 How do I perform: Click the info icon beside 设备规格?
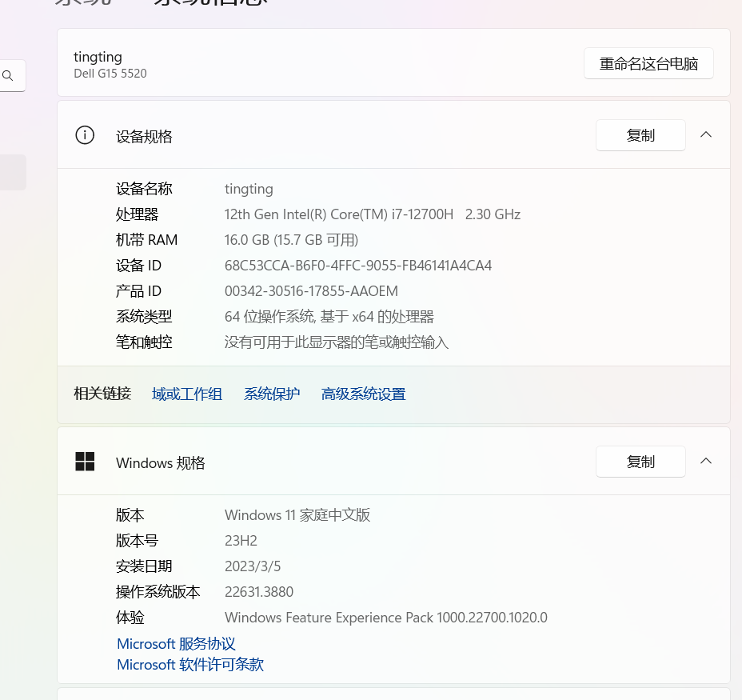[85, 135]
